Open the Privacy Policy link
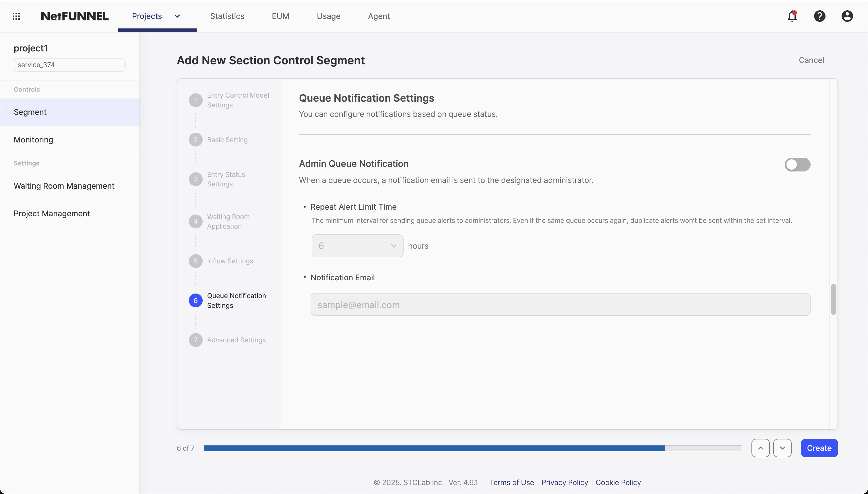868x494 pixels. pyautogui.click(x=564, y=483)
